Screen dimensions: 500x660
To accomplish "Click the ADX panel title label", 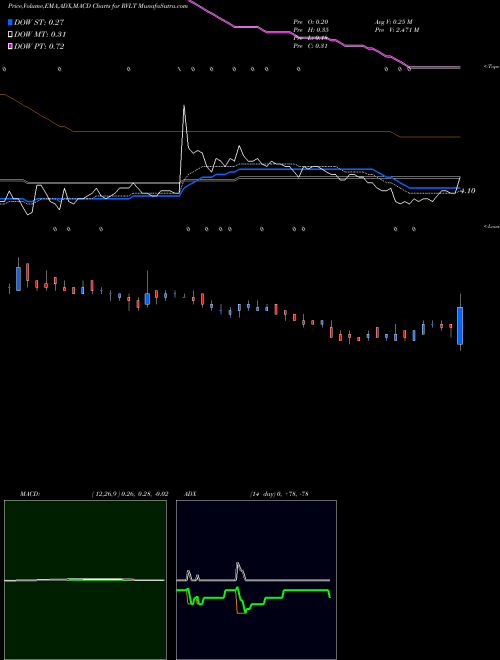I will click(190, 494).
